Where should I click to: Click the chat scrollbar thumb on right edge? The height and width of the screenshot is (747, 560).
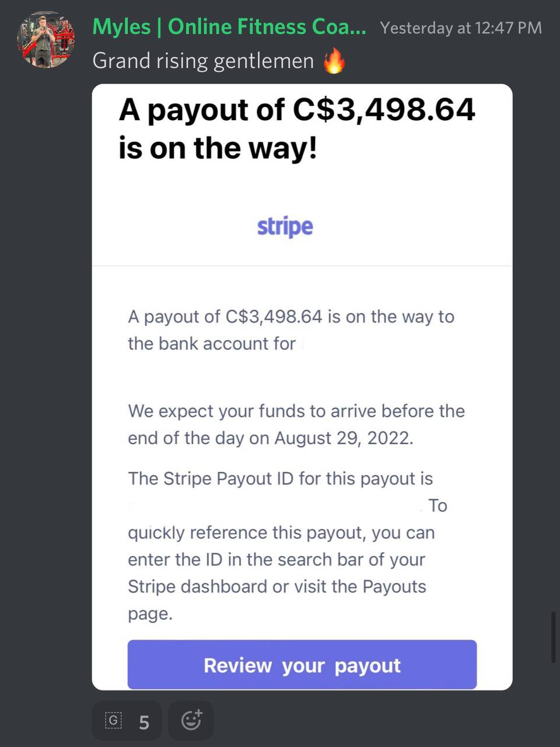click(x=553, y=637)
